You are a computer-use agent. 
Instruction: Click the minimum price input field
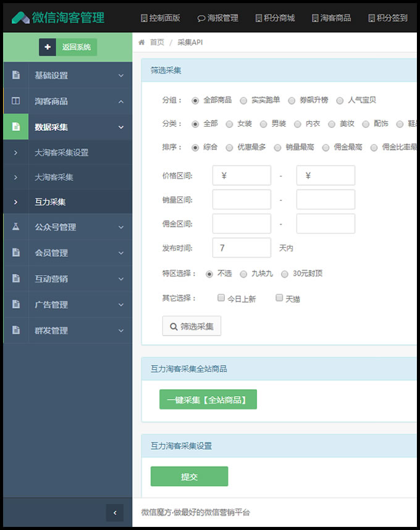(x=241, y=175)
